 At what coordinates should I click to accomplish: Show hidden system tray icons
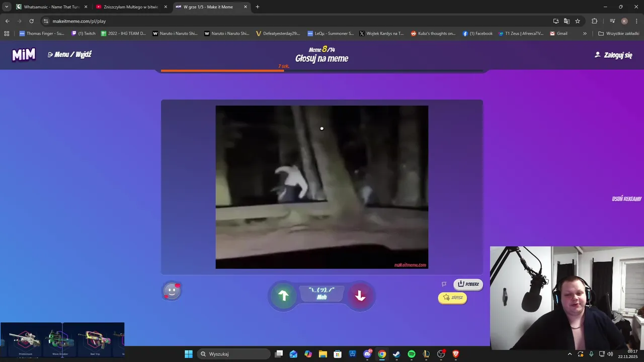tap(570, 354)
